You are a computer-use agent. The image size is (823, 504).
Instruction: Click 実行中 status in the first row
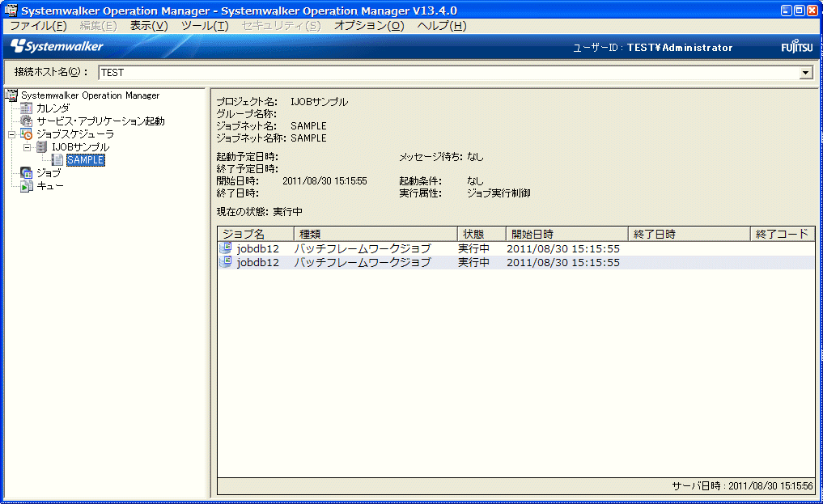coord(473,248)
